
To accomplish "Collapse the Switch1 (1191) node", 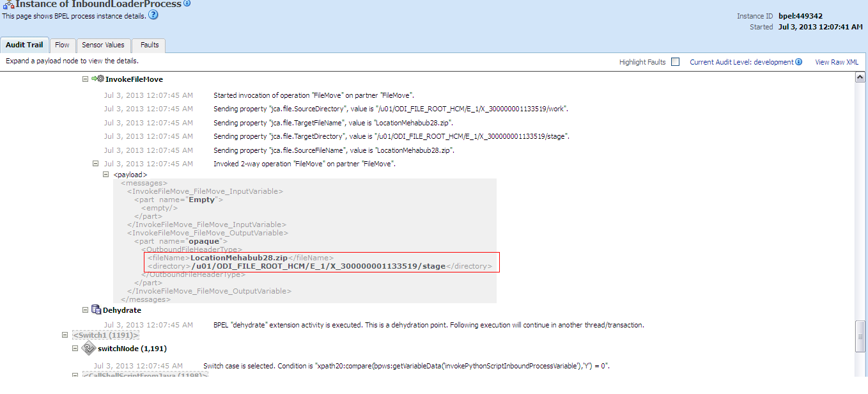I will pyautogui.click(x=65, y=335).
